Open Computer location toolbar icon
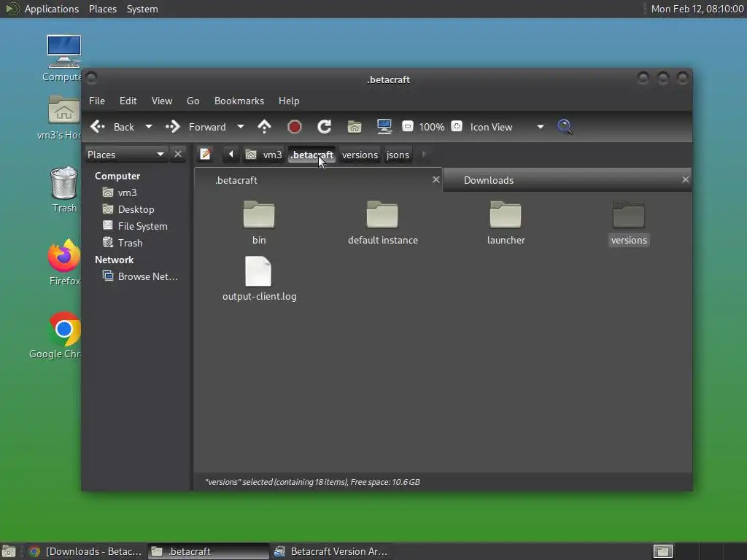The height and width of the screenshot is (560, 747). [x=384, y=127]
